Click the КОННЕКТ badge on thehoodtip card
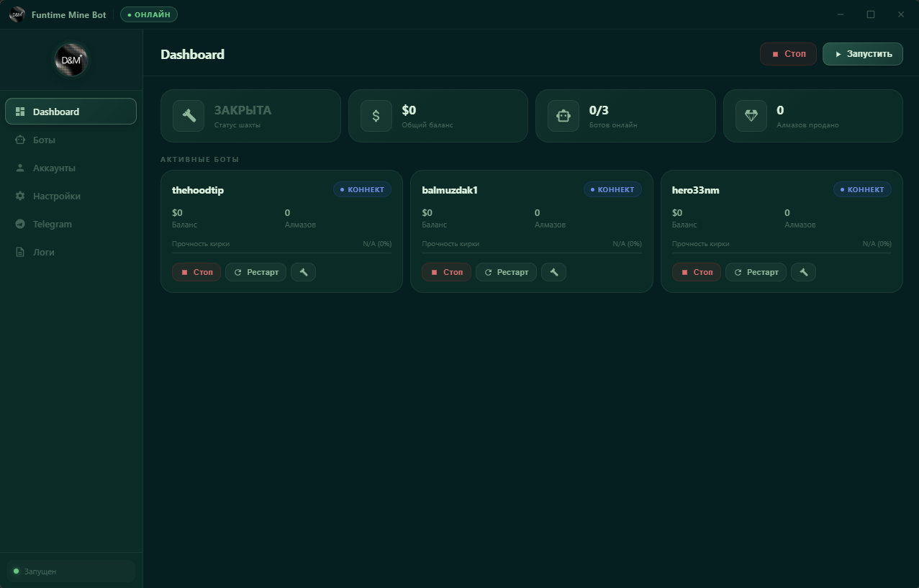This screenshot has height=588, width=919. (x=362, y=189)
